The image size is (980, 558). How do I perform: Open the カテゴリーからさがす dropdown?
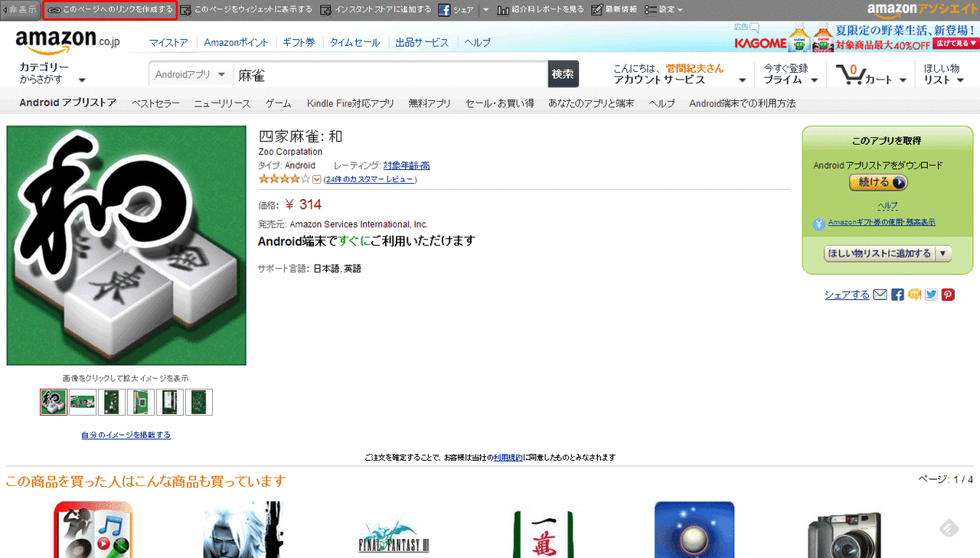tap(52, 73)
